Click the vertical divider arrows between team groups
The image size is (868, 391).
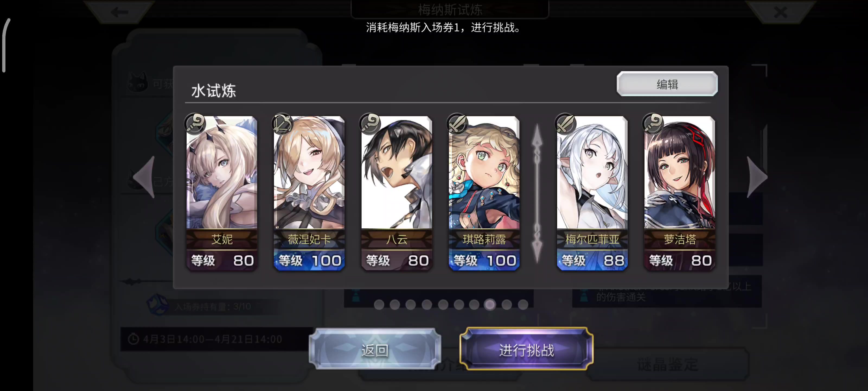tap(537, 194)
